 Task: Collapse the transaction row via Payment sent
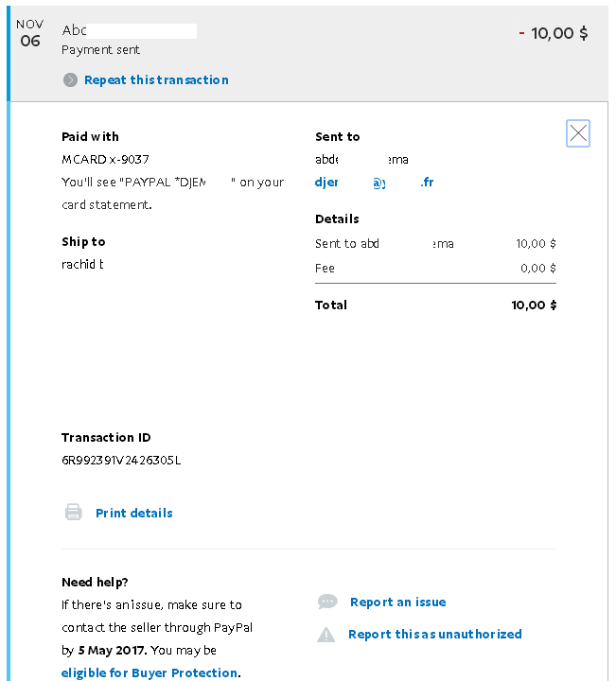(100, 50)
